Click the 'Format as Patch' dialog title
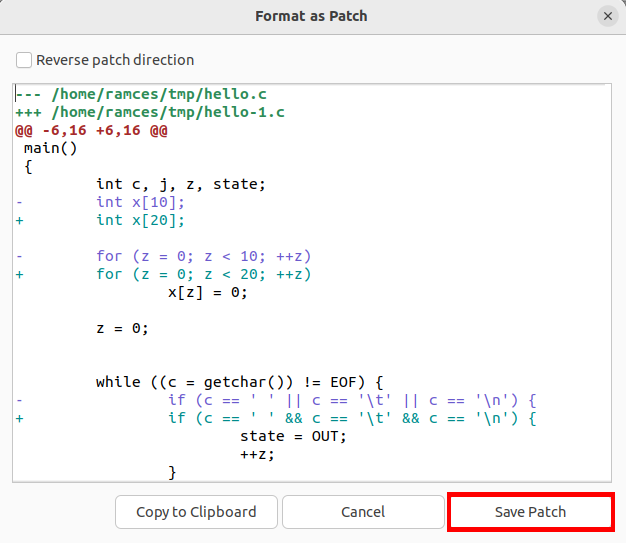Screen dimensions: 626x543 click(x=311, y=16)
